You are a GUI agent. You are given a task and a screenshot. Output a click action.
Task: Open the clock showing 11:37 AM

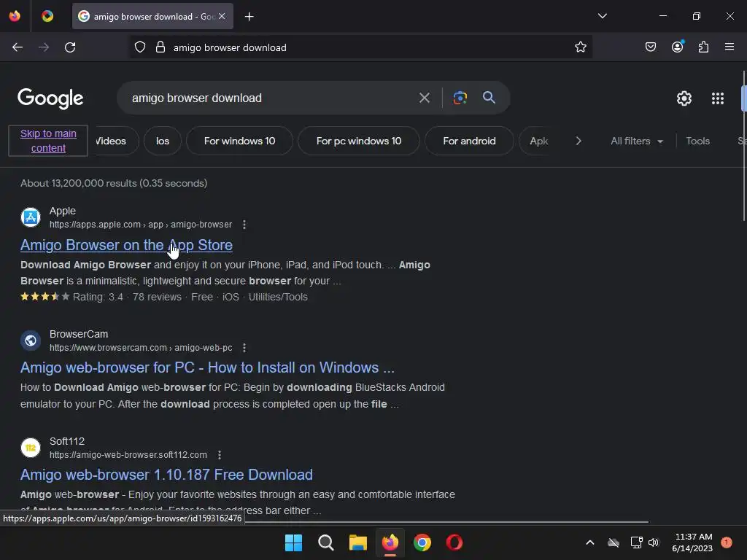click(x=693, y=542)
